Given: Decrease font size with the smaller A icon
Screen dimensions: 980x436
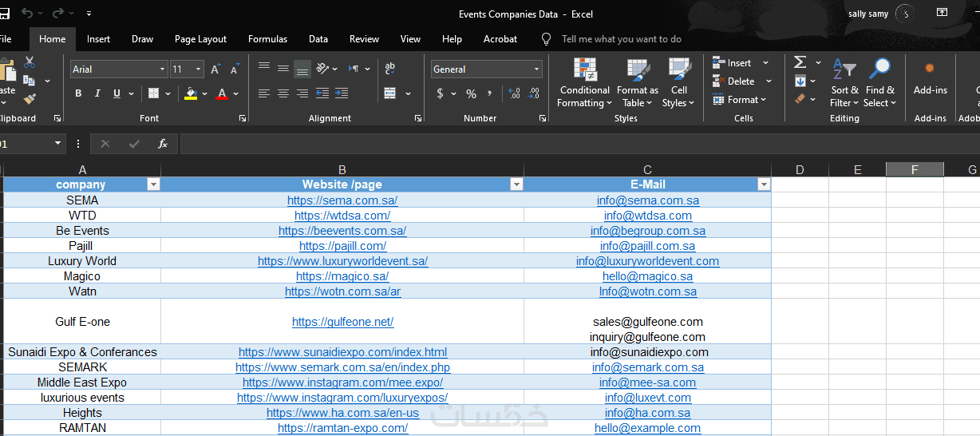Looking at the screenshot, I should [x=234, y=69].
